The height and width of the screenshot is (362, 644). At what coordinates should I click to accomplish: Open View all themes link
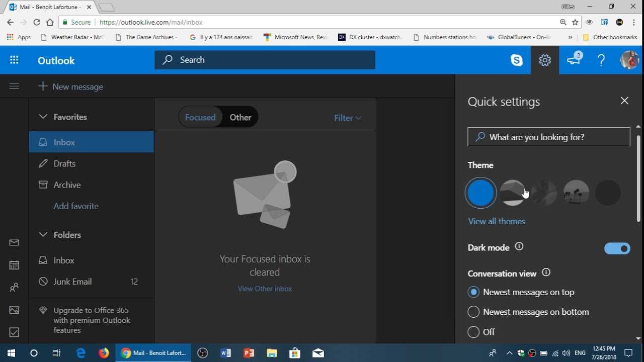pyautogui.click(x=497, y=221)
